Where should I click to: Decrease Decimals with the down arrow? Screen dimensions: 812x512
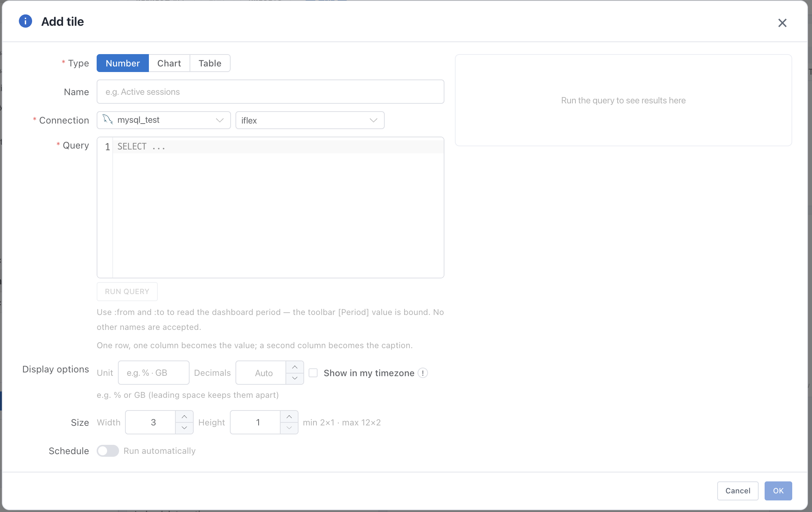coord(295,378)
